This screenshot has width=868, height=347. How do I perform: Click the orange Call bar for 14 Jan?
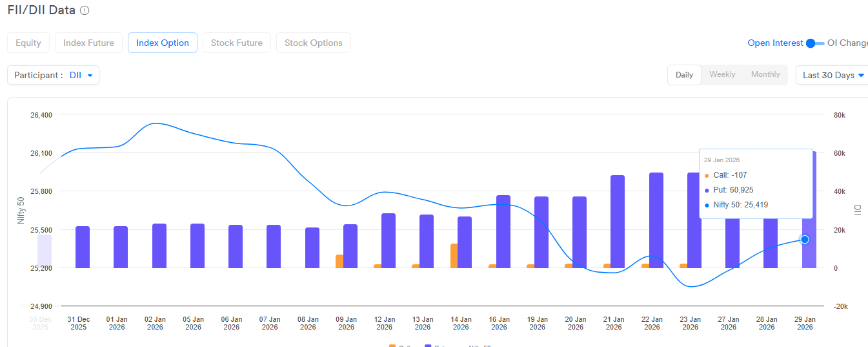click(454, 256)
